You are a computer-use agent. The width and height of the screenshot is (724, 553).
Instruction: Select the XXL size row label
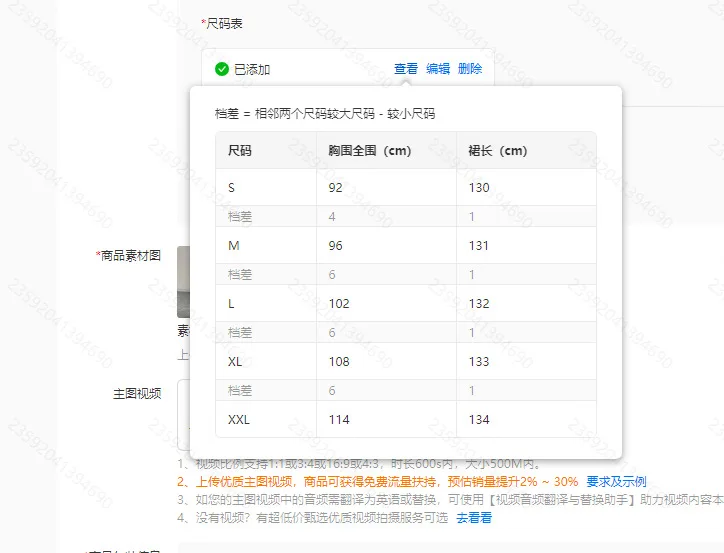[x=239, y=420]
